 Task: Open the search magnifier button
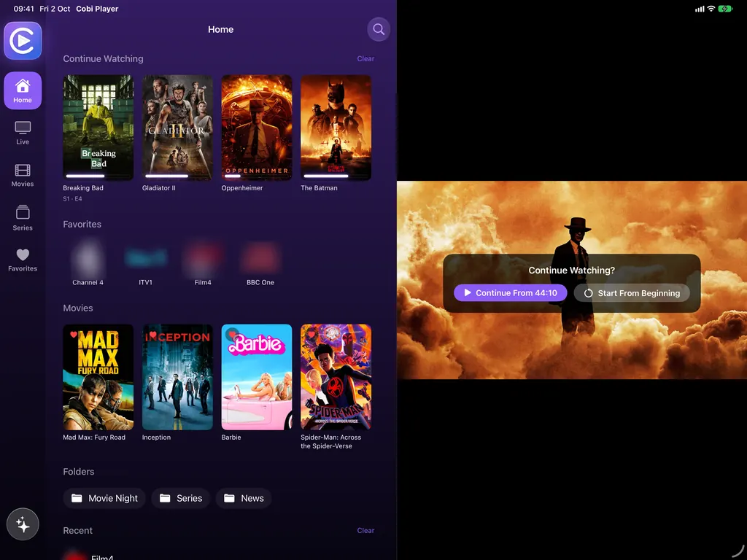pyautogui.click(x=379, y=29)
